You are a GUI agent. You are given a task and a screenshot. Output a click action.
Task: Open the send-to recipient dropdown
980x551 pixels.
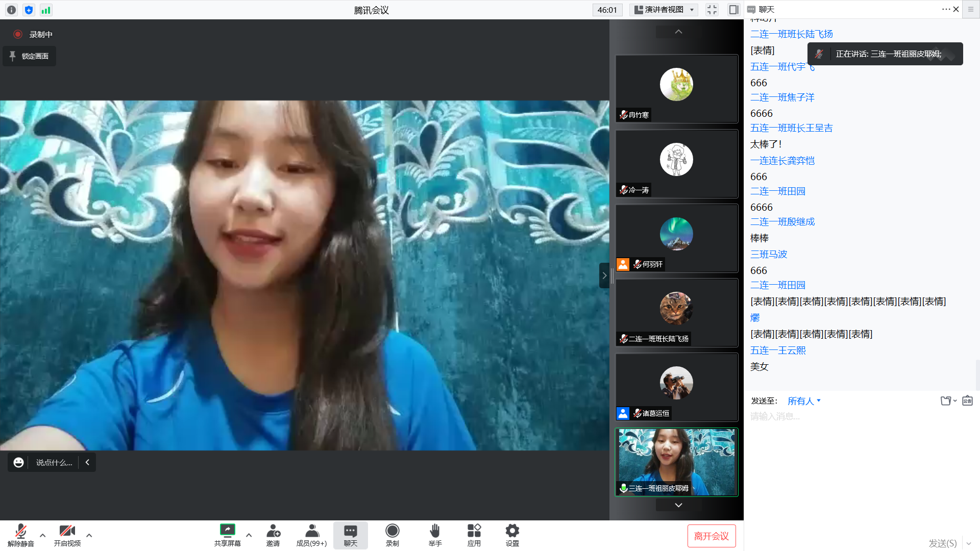804,401
